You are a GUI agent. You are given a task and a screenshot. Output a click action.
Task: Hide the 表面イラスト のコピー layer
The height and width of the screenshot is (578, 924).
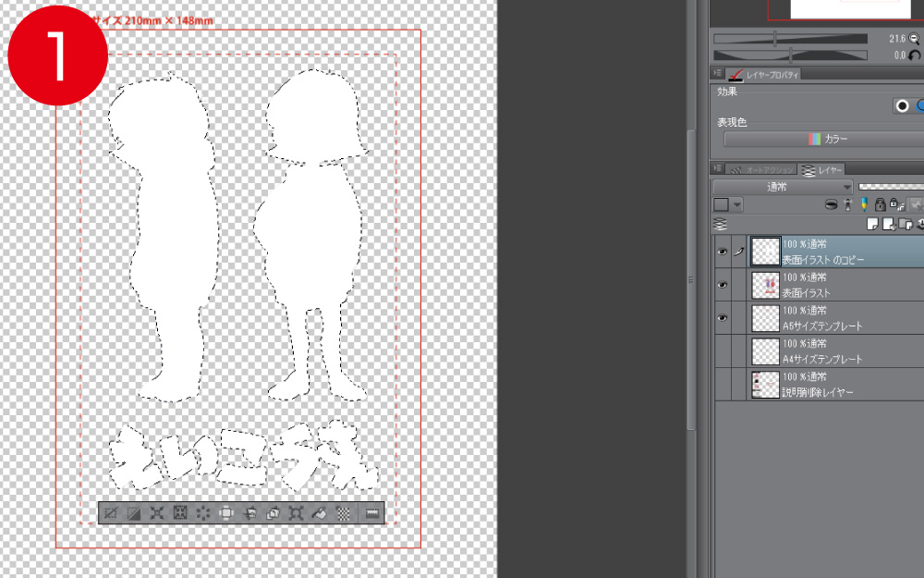pyautogui.click(x=723, y=252)
